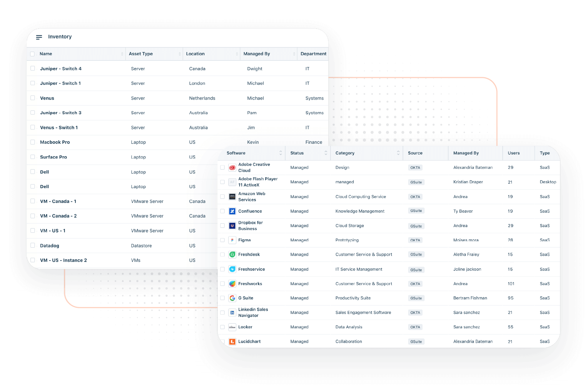Image resolution: width=588 pixels, height=386 pixels.
Task: Click the Freshworks app icon
Action: 232,284
